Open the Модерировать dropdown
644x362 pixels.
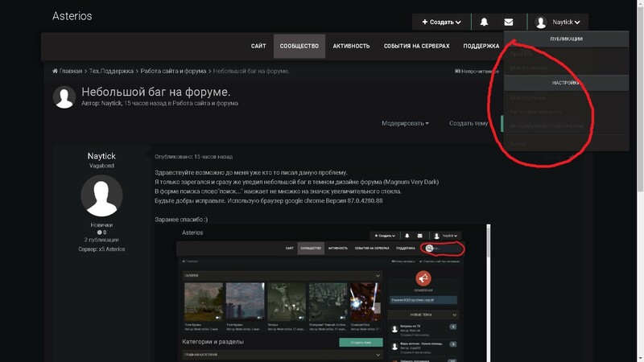coord(405,124)
